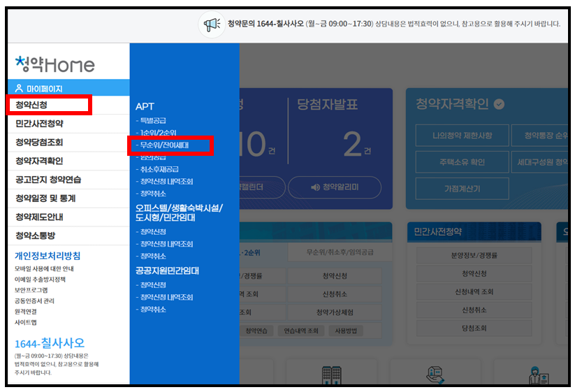Select 청약당첨조회 in the sidebar
Image resolution: width=582 pixels, height=392 pixels.
(x=68, y=142)
